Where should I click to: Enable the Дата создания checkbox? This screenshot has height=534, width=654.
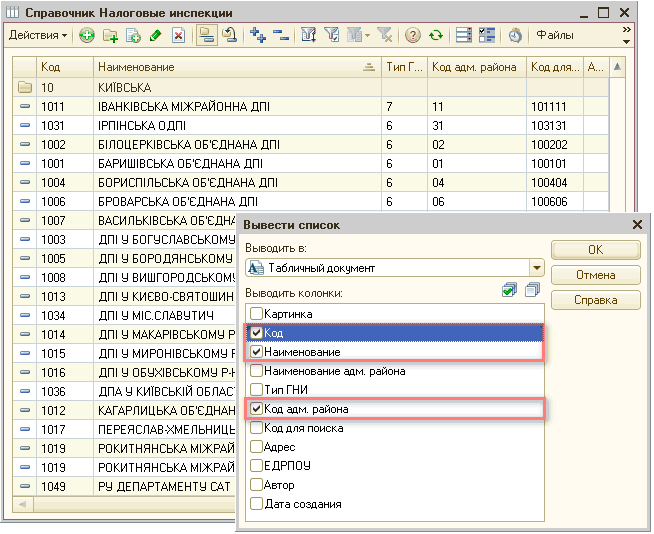coord(256,504)
